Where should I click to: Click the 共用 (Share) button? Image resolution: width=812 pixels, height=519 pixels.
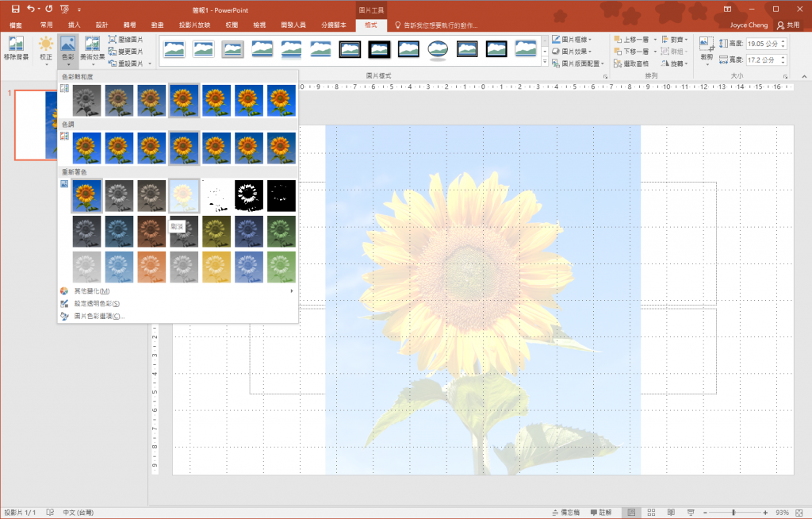pos(788,25)
